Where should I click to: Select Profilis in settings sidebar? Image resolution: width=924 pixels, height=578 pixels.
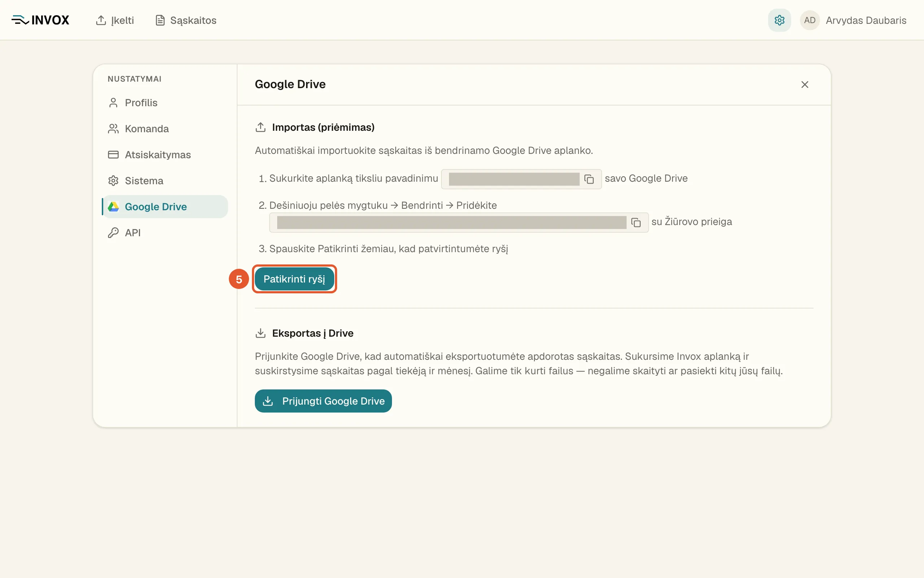[x=165, y=103]
